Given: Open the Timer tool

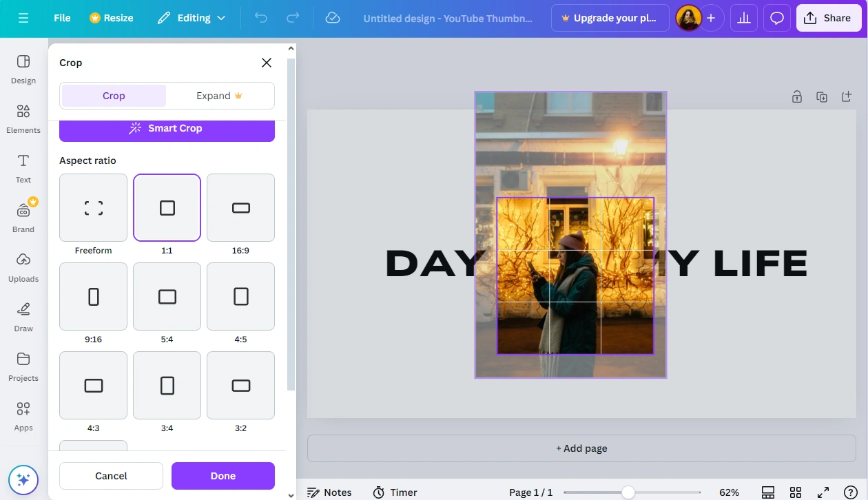Looking at the screenshot, I should tap(395, 492).
